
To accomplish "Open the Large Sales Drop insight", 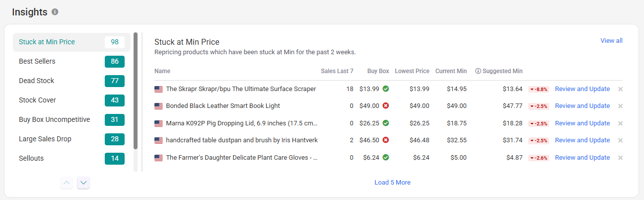I will coord(72,139).
